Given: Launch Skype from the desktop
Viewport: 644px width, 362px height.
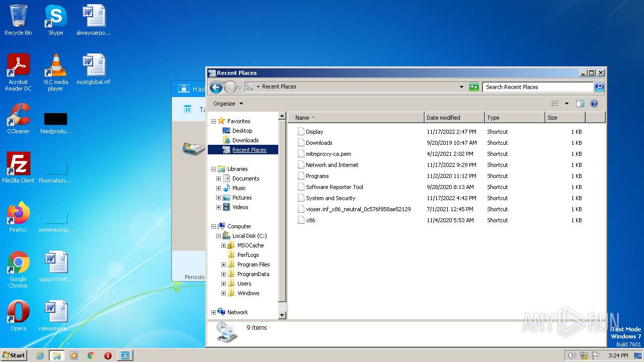Looking at the screenshot, I should (x=55, y=20).
